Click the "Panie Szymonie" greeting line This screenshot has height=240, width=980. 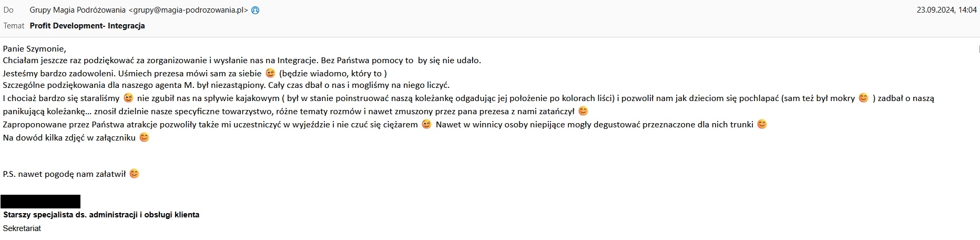pyautogui.click(x=35, y=49)
